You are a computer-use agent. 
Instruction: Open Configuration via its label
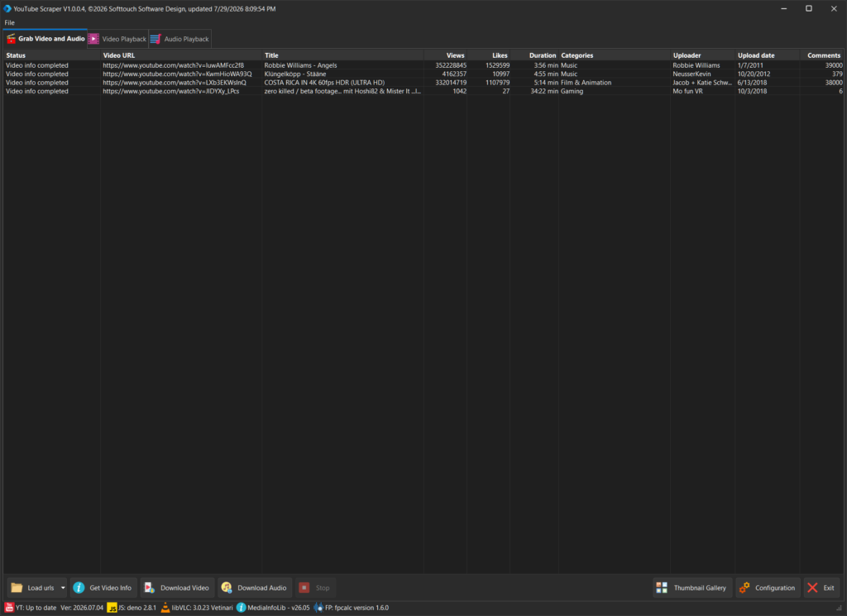tap(774, 588)
